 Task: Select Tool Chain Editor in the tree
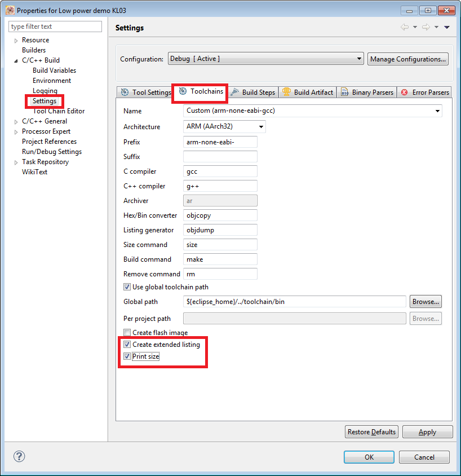pos(59,111)
